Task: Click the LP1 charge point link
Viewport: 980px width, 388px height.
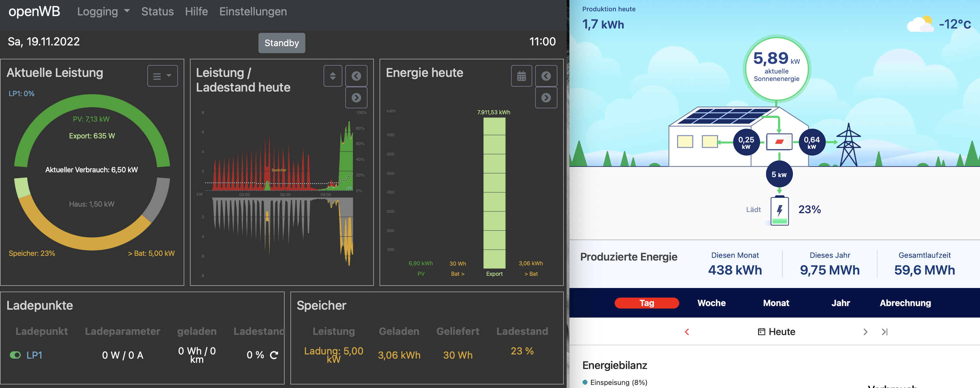Action: point(34,355)
